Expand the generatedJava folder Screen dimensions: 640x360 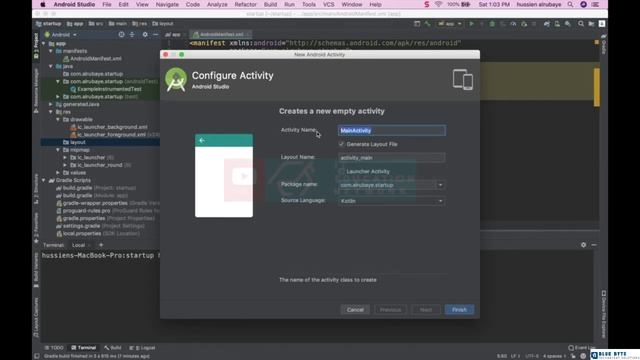point(51,104)
